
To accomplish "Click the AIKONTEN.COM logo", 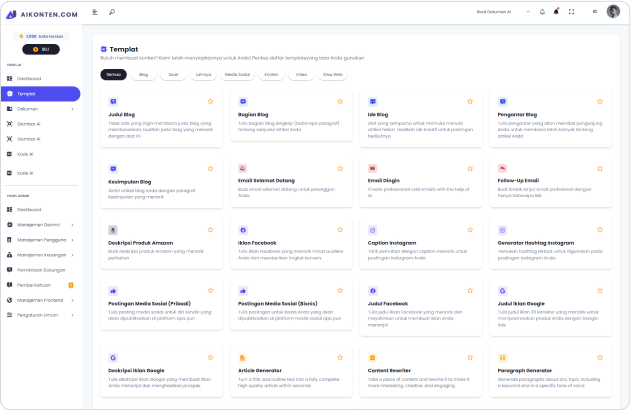I will [40, 13].
